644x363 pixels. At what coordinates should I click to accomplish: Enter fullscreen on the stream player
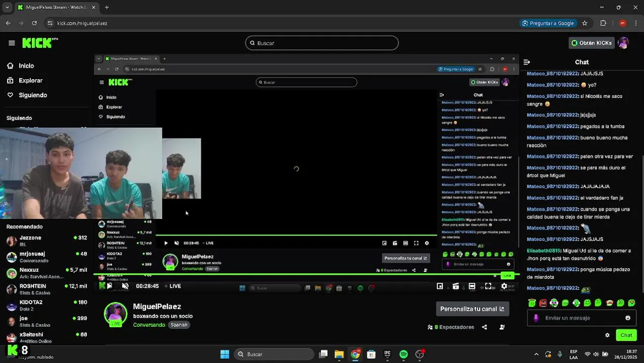pyautogui.click(x=488, y=286)
